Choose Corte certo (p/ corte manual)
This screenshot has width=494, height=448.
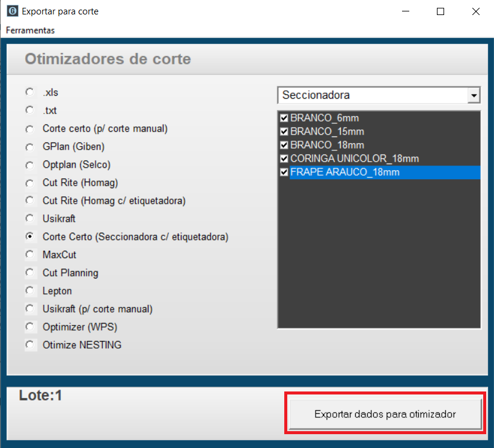(x=30, y=128)
